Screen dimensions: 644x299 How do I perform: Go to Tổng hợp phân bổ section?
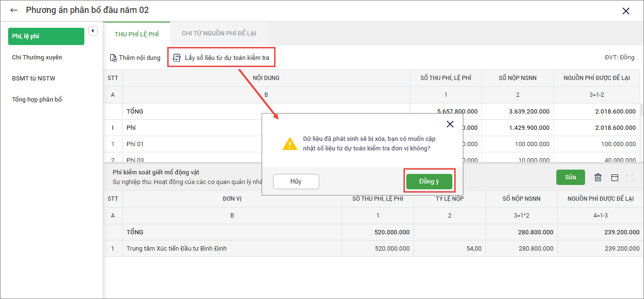[37, 100]
